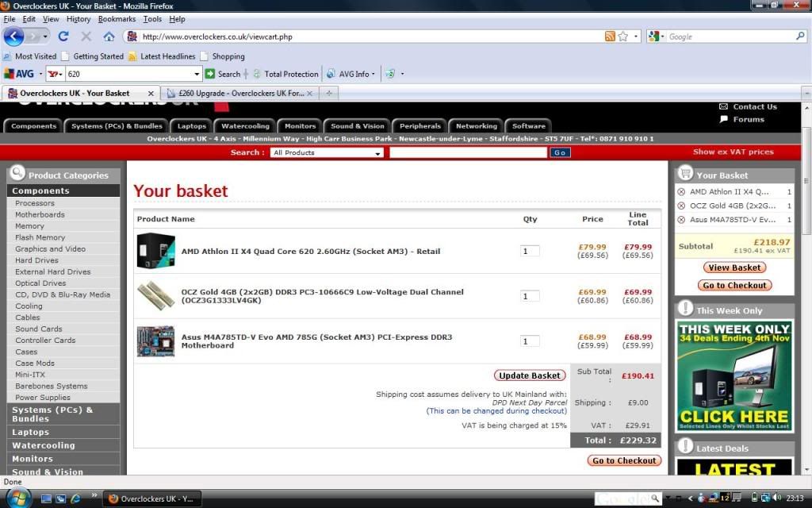Reload the page with the refresh icon
The image size is (812, 508).
[x=63, y=37]
